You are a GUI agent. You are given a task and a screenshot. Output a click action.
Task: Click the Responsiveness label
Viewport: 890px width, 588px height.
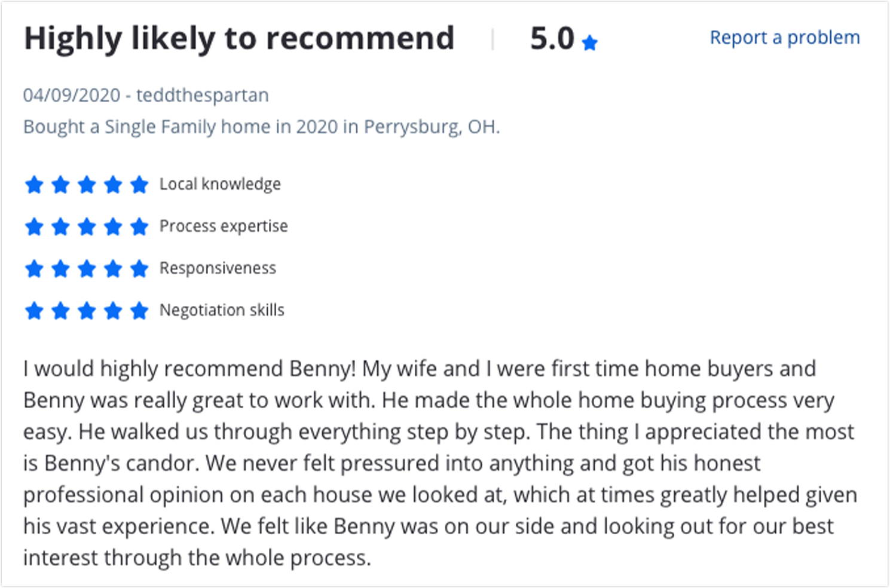(x=218, y=268)
